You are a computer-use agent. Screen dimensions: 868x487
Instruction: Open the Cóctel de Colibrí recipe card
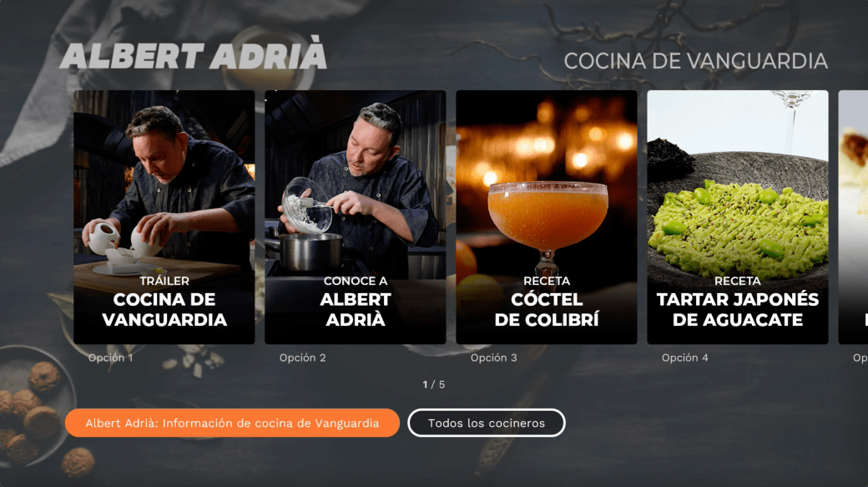547,217
